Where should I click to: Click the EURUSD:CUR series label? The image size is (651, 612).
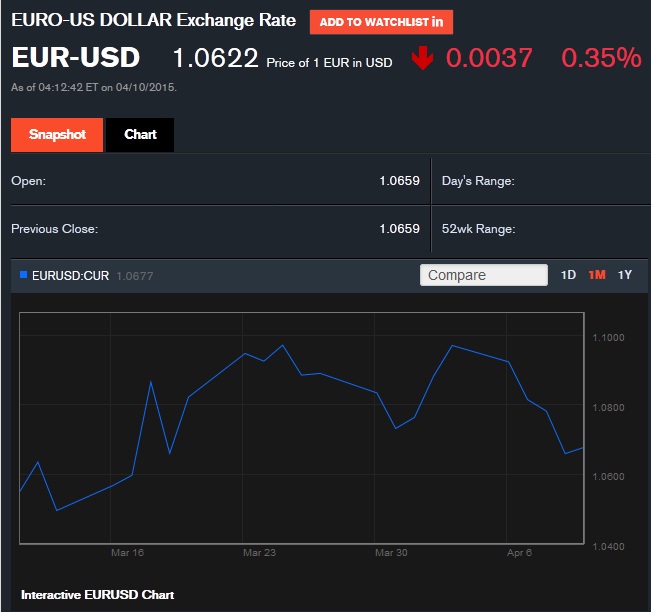[70, 275]
